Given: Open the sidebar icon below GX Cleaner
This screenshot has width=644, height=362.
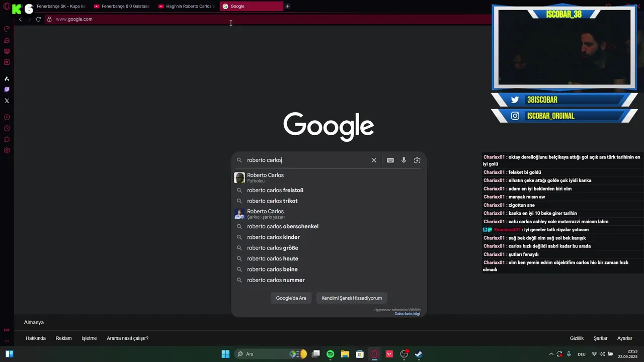Looking at the screenshot, I should (7, 51).
